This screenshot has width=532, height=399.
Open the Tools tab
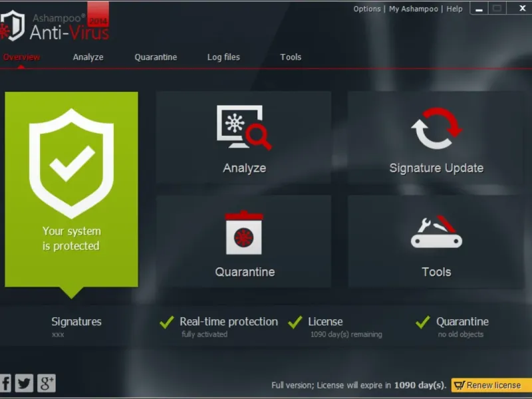pyautogui.click(x=291, y=57)
